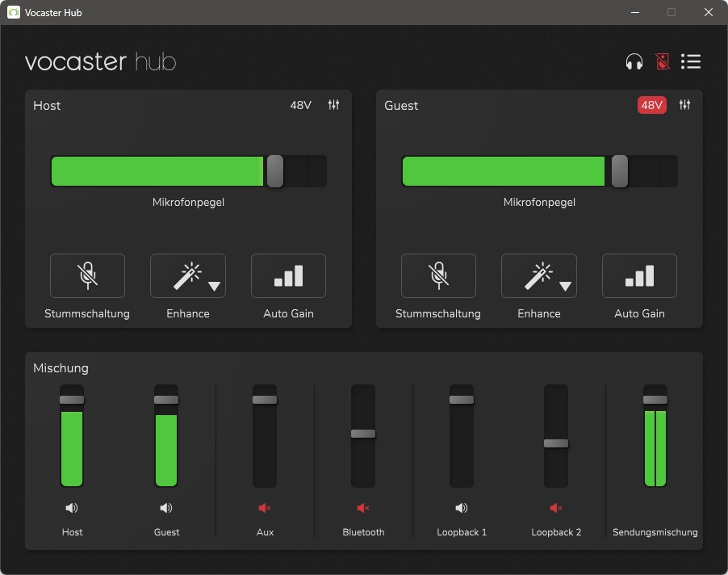Click the Guest Mikrofonpegel slider handle
Screen dimensions: 728x575
tap(619, 171)
